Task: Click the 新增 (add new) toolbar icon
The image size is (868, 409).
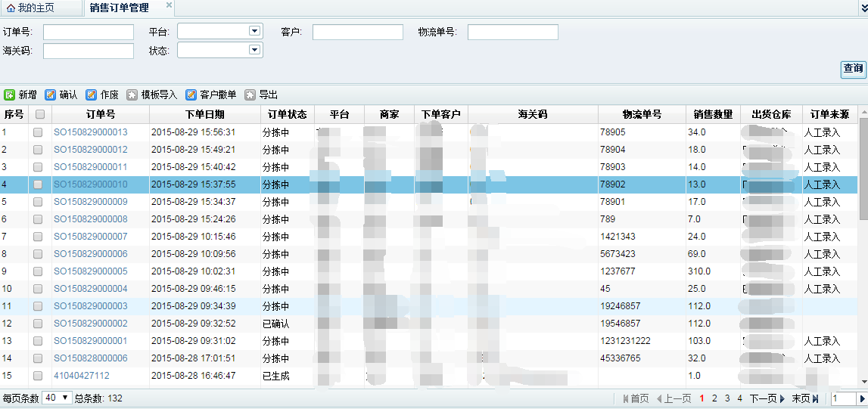Action: point(10,95)
